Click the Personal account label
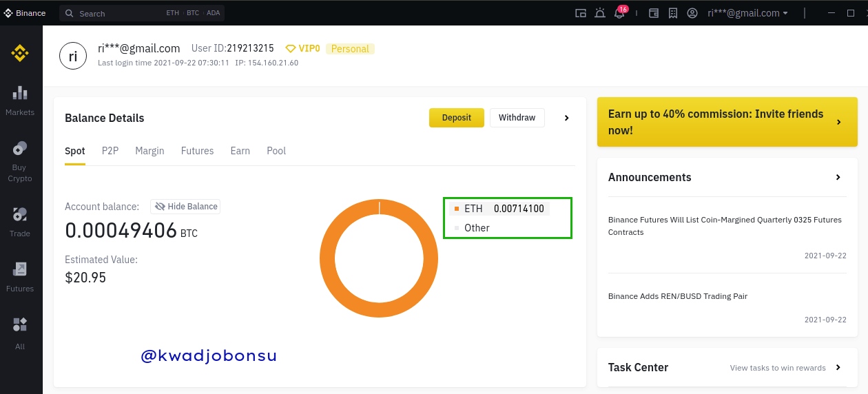This screenshot has width=868, height=394. coord(350,49)
